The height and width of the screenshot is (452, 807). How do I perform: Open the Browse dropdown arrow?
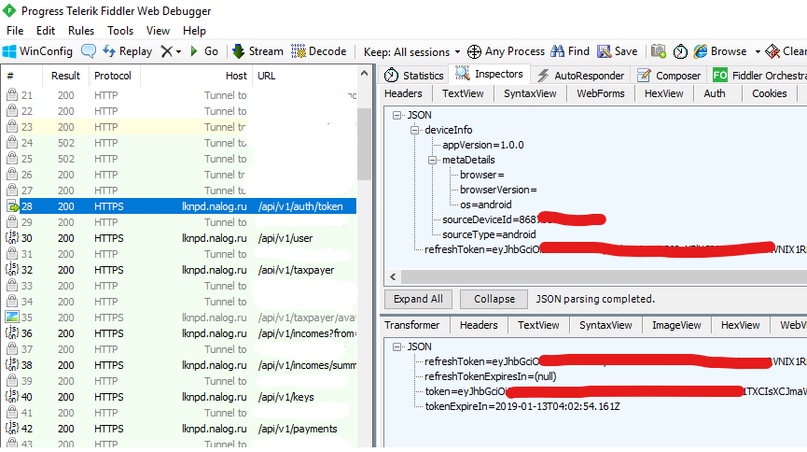(x=758, y=51)
